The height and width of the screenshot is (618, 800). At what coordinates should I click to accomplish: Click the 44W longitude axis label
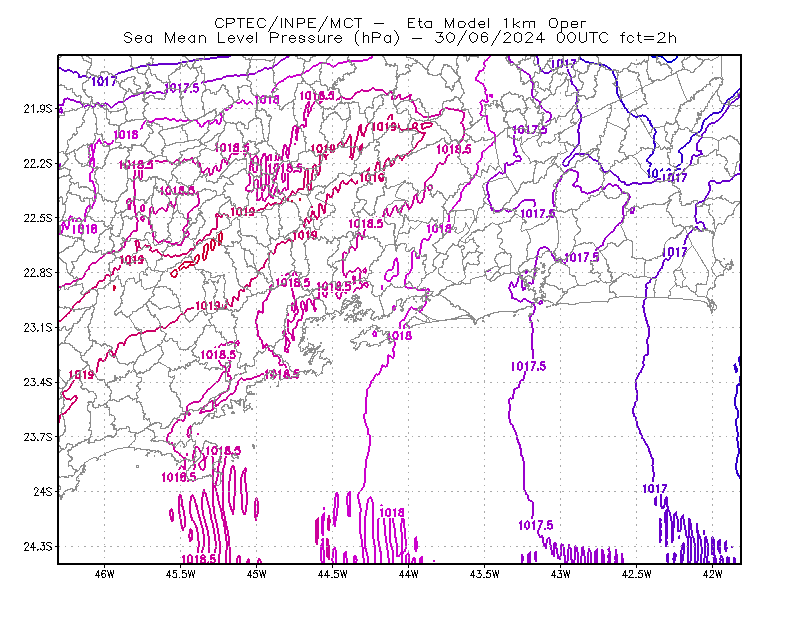coord(409,574)
